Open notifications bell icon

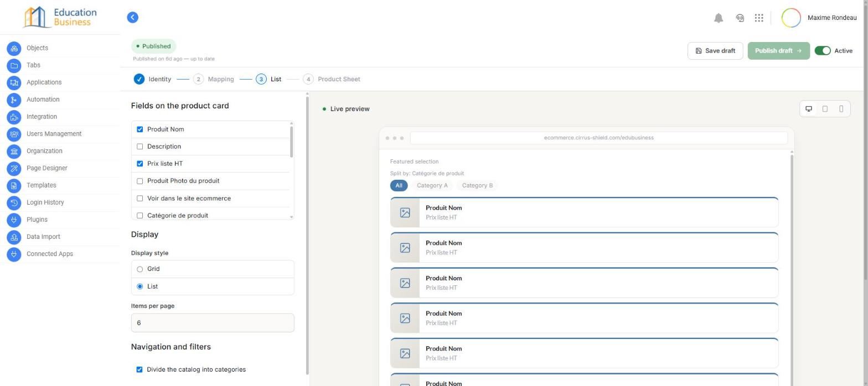[719, 18]
